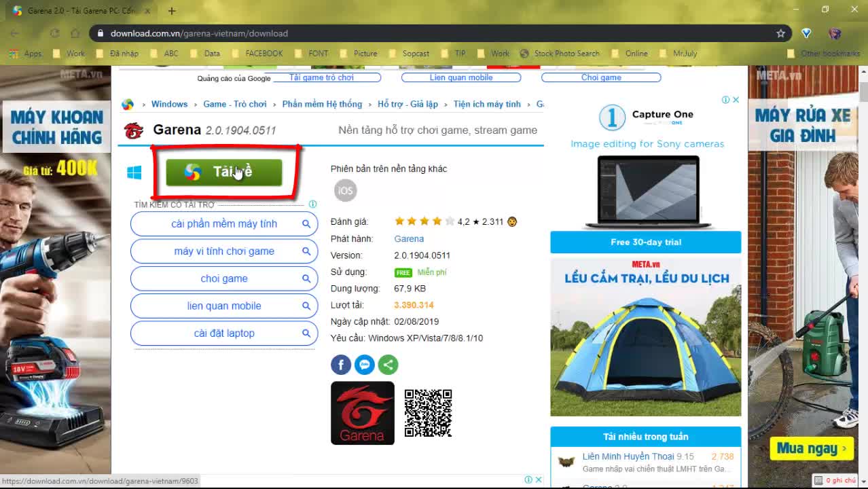This screenshot has width=868, height=489.
Task: Open the Phần mềm Hệ thống breadcrumb
Action: (x=322, y=104)
